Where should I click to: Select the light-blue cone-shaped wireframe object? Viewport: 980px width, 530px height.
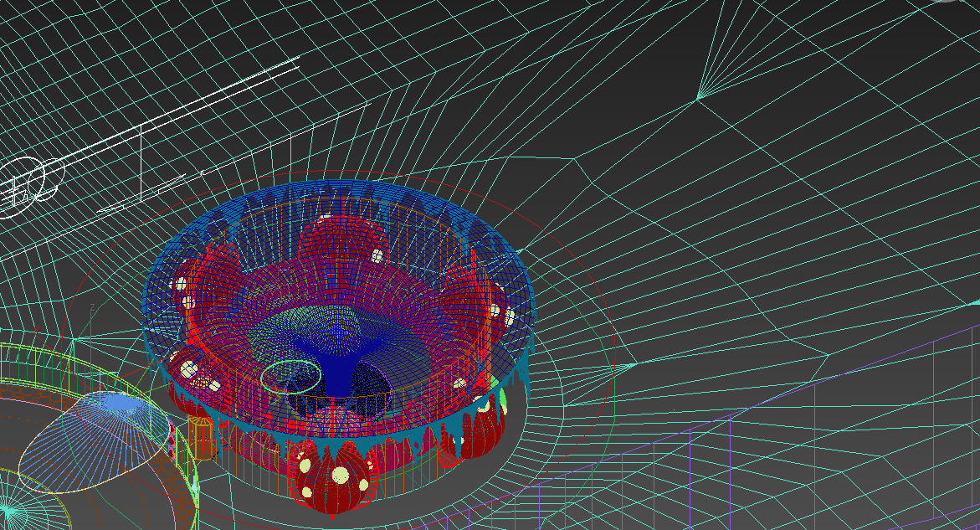pyautogui.click(x=94, y=441)
